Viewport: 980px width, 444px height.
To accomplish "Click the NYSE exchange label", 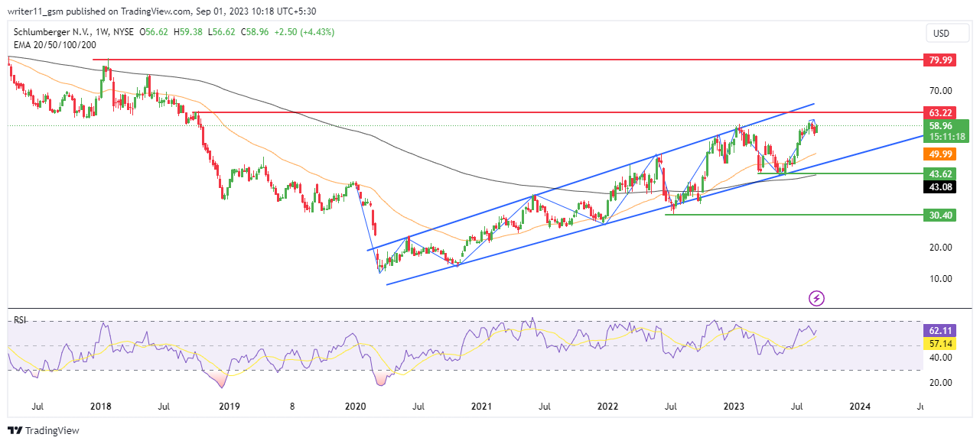I will point(123,32).
